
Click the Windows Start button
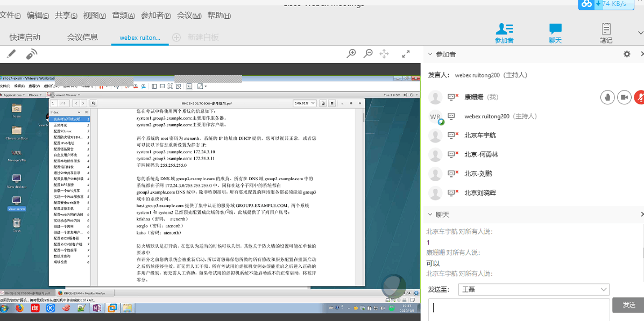pyautogui.click(x=4, y=308)
